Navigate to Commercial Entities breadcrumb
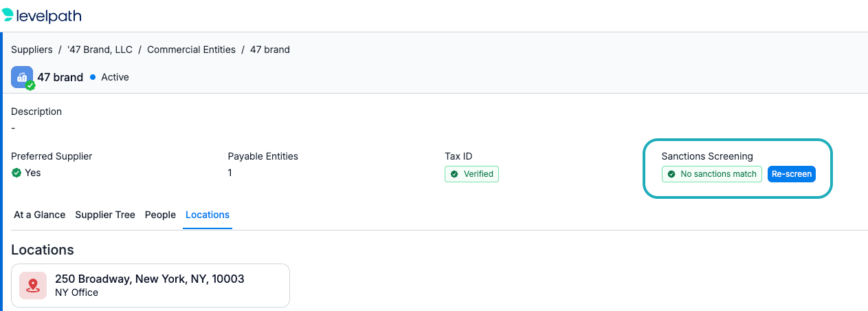 191,50
